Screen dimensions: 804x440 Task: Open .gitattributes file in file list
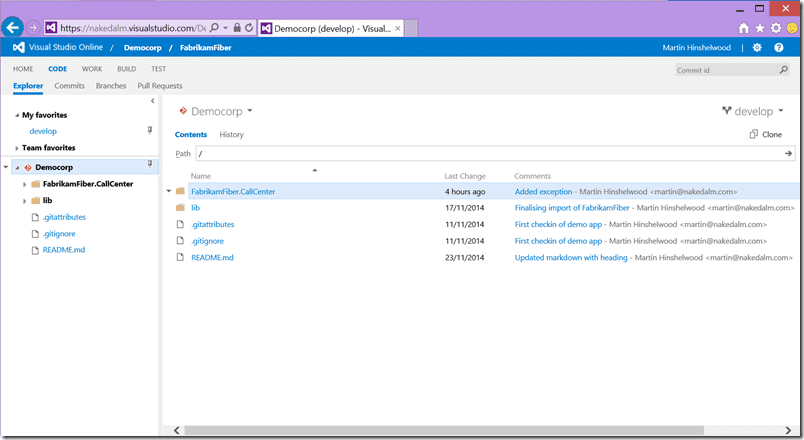[x=212, y=224]
